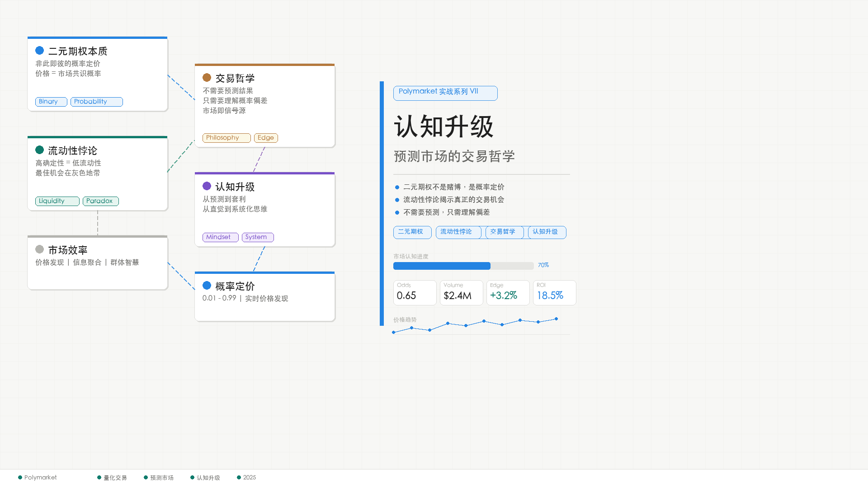The height and width of the screenshot is (488, 868).
Task: Select the Binary tag
Action: tap(51, 102)
